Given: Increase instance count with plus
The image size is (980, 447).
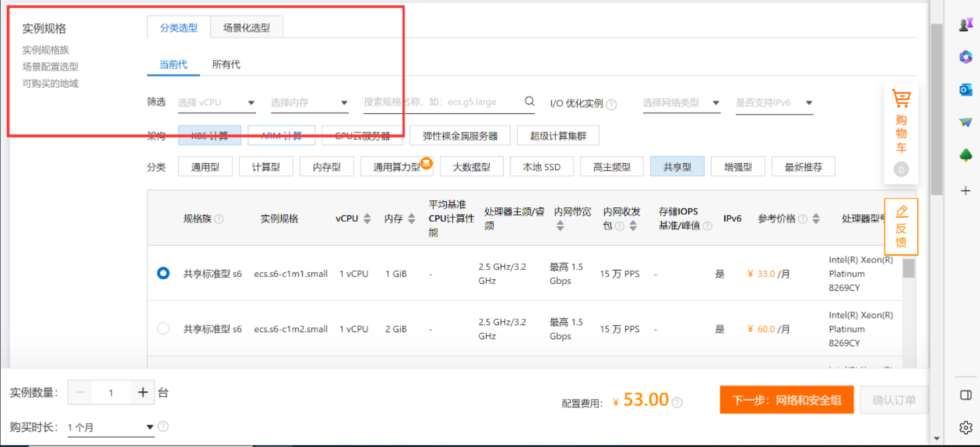Looking at the screenshot, I should coord(143,392).
